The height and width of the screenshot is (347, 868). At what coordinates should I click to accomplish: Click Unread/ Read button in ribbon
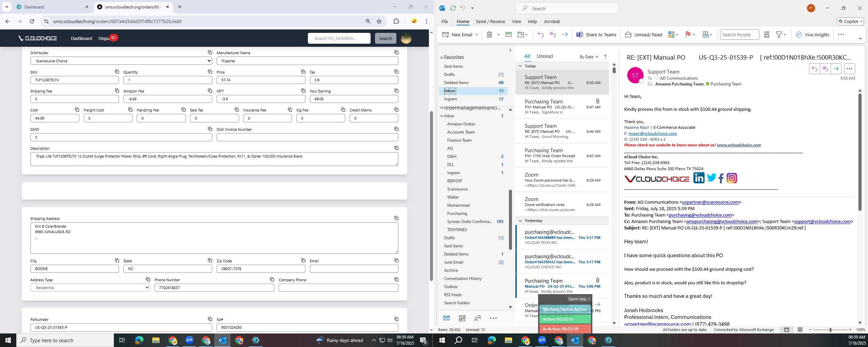pyautogui.click(x=643, y=35)
